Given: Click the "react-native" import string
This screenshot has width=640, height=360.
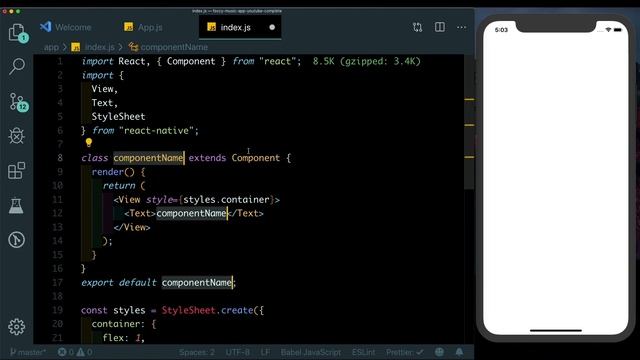Looking at the screenshot, I should 156,131.
